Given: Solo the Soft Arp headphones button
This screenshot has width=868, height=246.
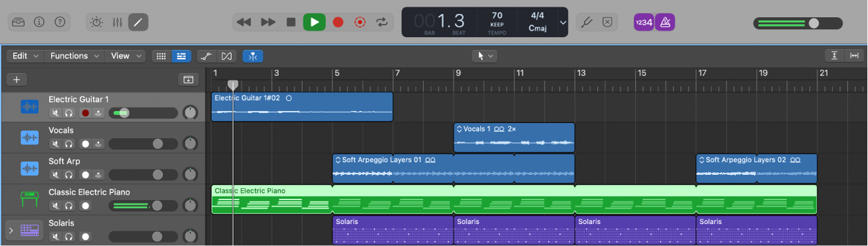Looking at the screenshot, I should [x=69, y=175].
